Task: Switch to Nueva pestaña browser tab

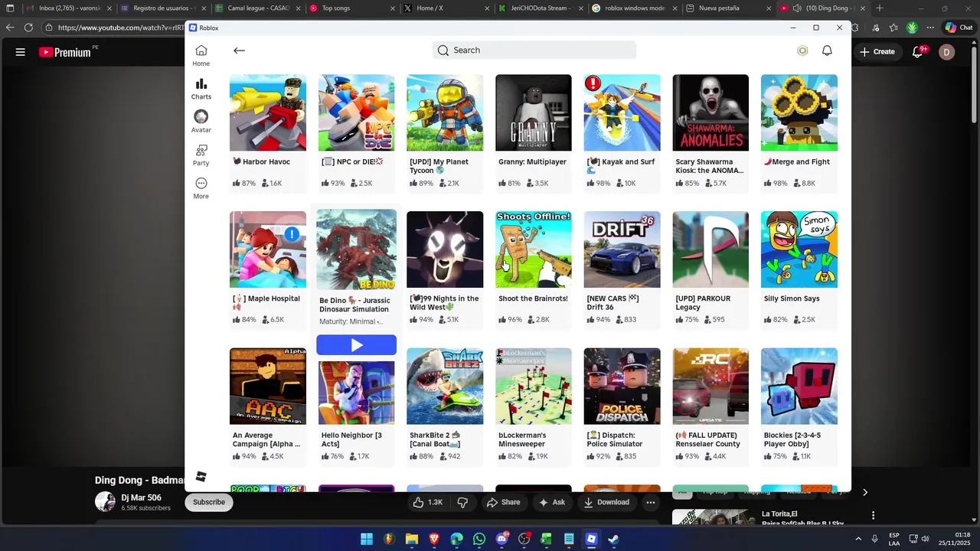Action: pyautogui.click(x=727, y=8)
